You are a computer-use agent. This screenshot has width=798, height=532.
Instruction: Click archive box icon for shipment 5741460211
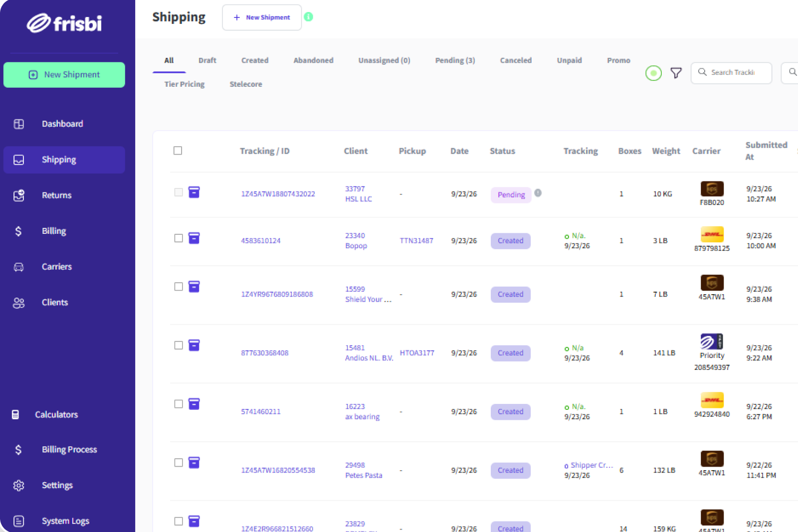194,404
